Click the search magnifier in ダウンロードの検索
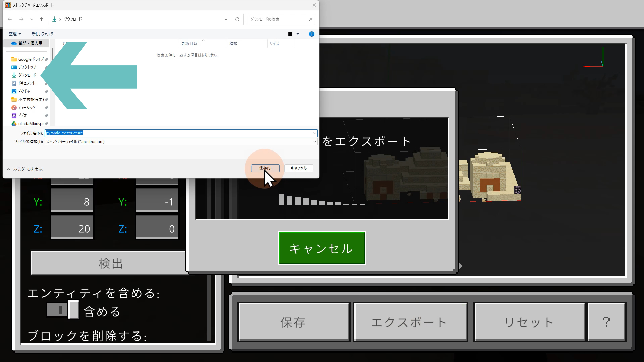This screenshot has height=362, width=644. [310, 19]
